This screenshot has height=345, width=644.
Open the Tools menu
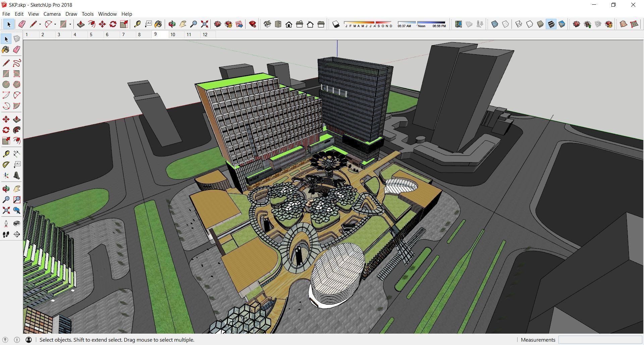[x=88, y=14]
